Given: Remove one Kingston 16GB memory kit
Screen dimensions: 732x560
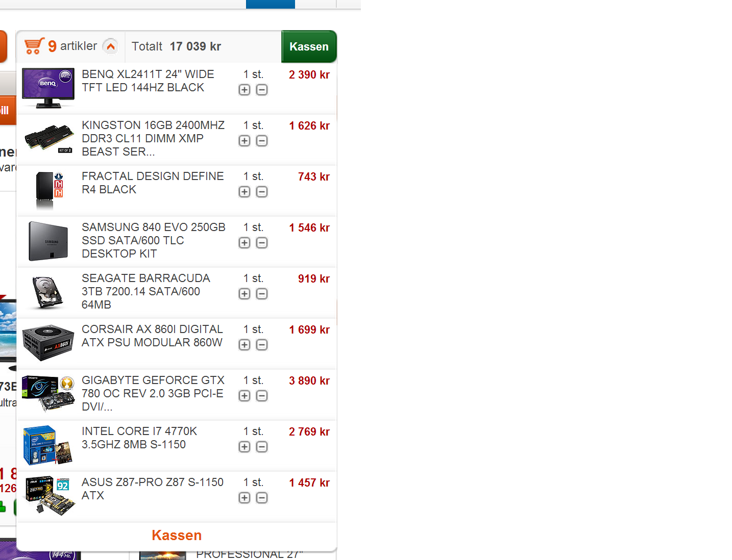Looking at the screenshot, I should [262, 141].
